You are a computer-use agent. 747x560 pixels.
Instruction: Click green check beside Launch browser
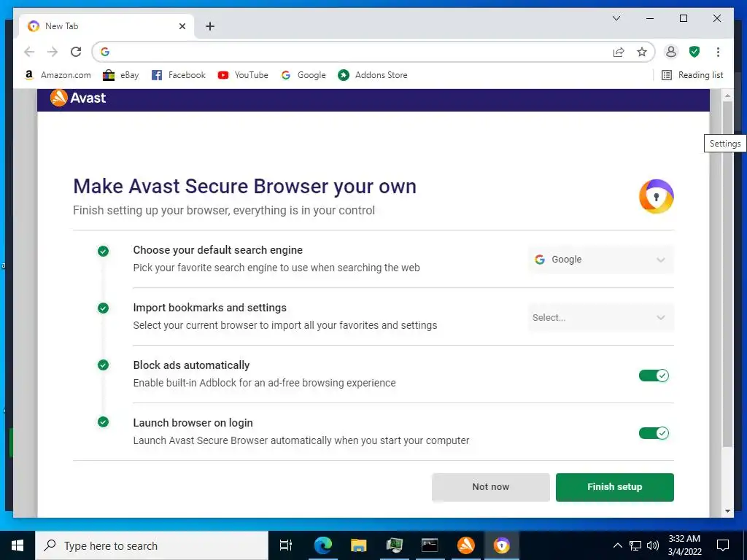103,422
